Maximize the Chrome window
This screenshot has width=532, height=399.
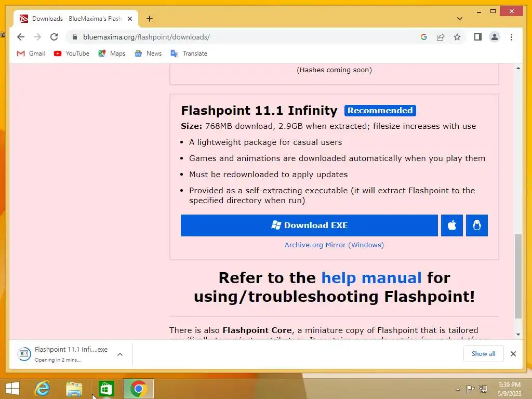pos(493,11)
